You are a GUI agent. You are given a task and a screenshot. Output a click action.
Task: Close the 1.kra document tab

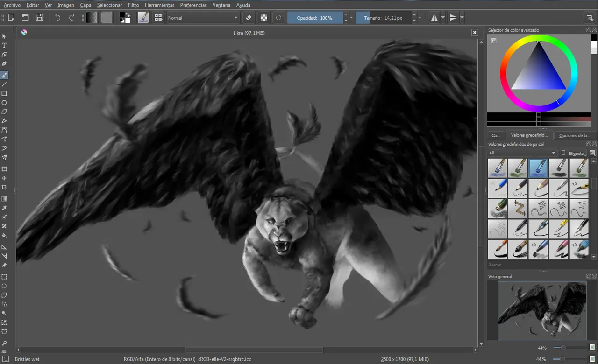475,33
